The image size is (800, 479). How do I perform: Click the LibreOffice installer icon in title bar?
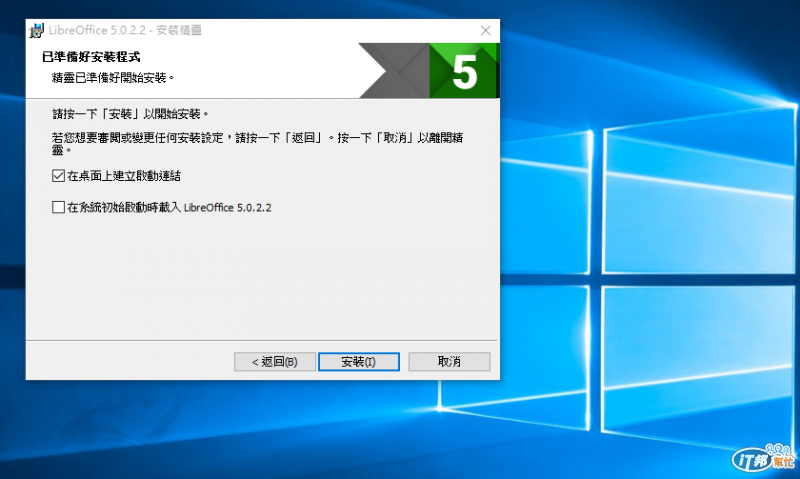(37, 30)
